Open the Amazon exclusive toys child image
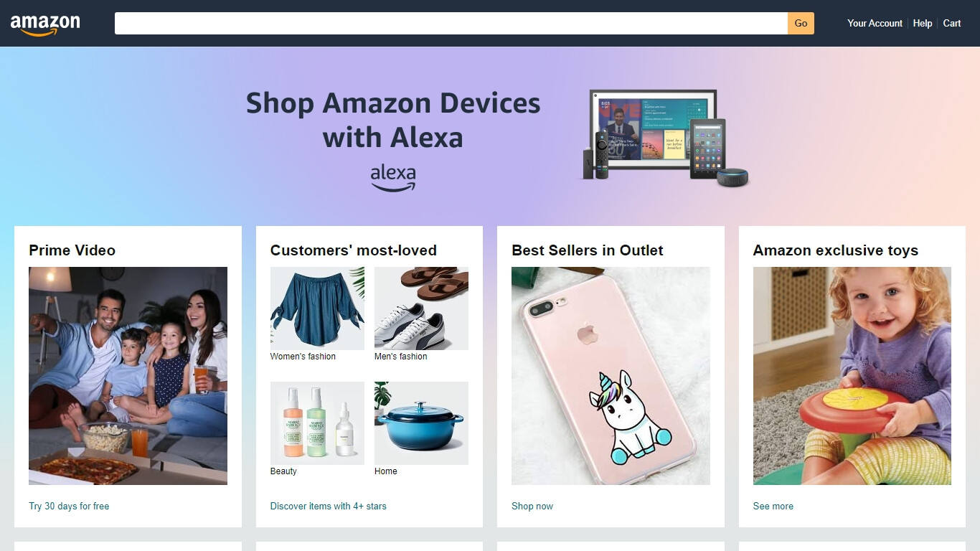Screen dimensions: 980x551 click(x=852, y=376)
